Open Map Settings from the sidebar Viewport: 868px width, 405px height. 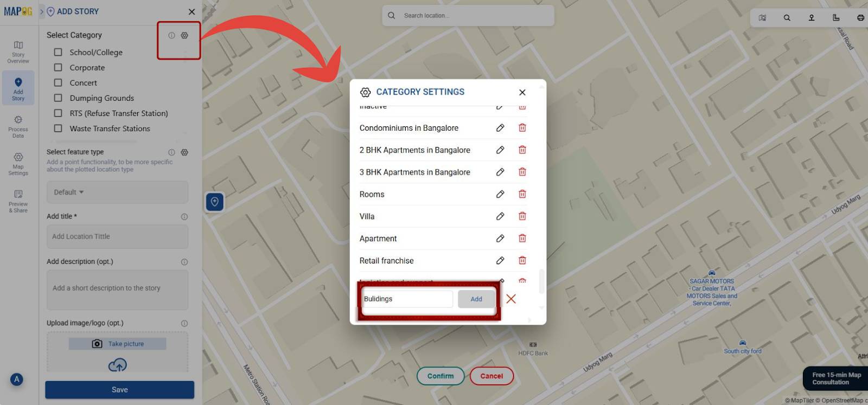coord(18,164)
